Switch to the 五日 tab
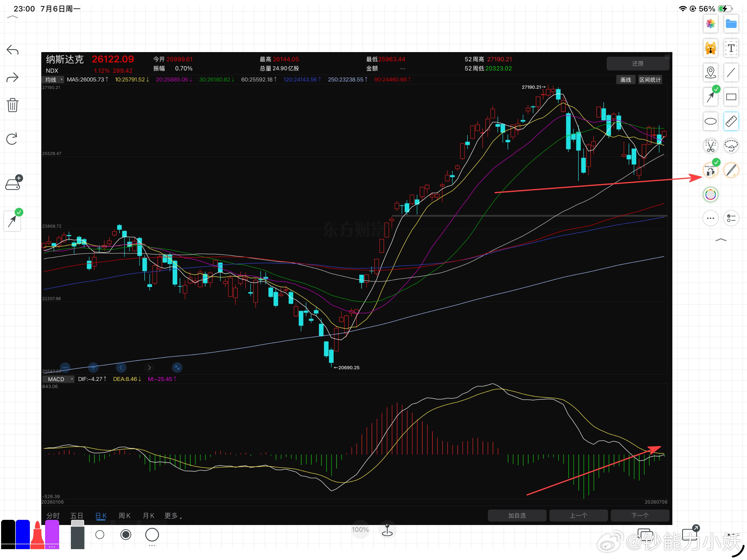This screenshot has width=747, height=560. (x=77, y=516)
